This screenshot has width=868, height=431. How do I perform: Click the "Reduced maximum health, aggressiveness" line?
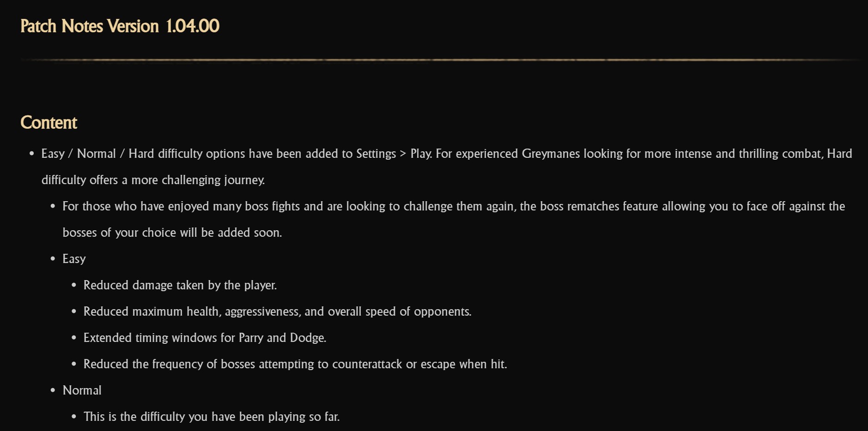pos(277,311)
